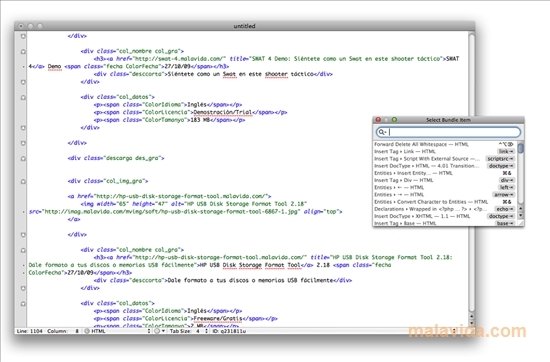Viewport: 550px width, 362px height.
Task: Click the 'untitled' window title
Action: [x=244, y=26]
